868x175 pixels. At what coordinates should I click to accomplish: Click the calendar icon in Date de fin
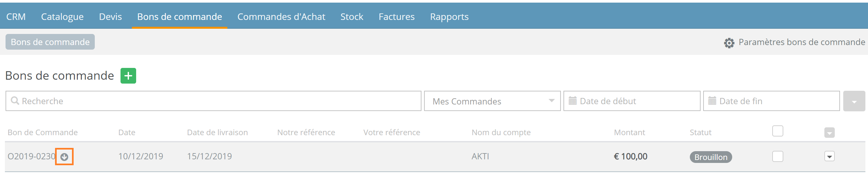point(712,101)
